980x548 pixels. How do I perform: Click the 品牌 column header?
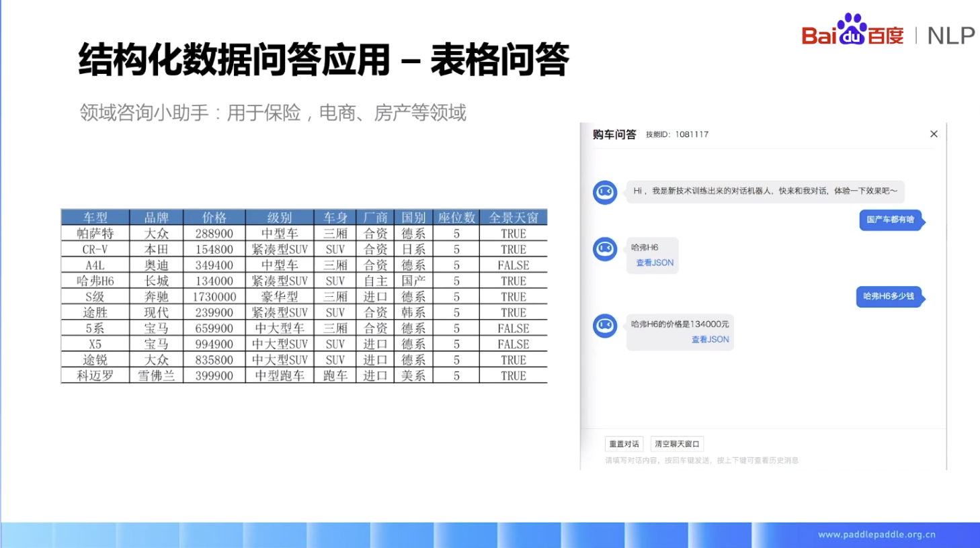(x=157, y=217)
